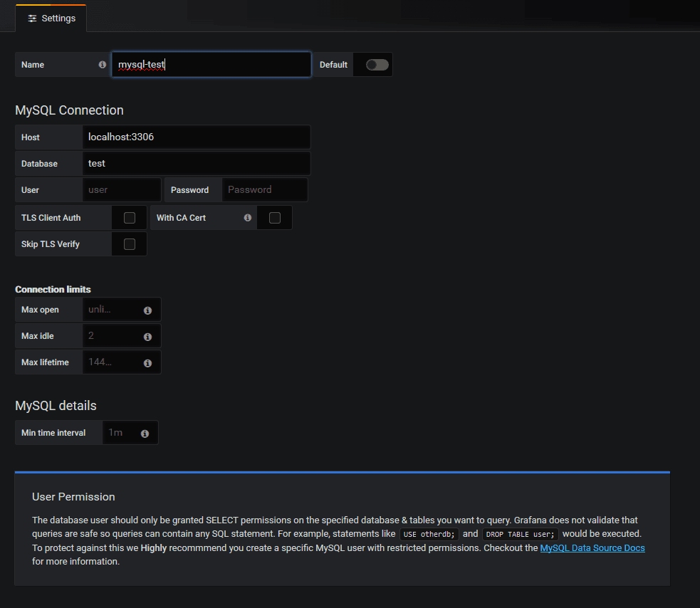
Task: Click the Database input field
Action: (x=197, y=163)
